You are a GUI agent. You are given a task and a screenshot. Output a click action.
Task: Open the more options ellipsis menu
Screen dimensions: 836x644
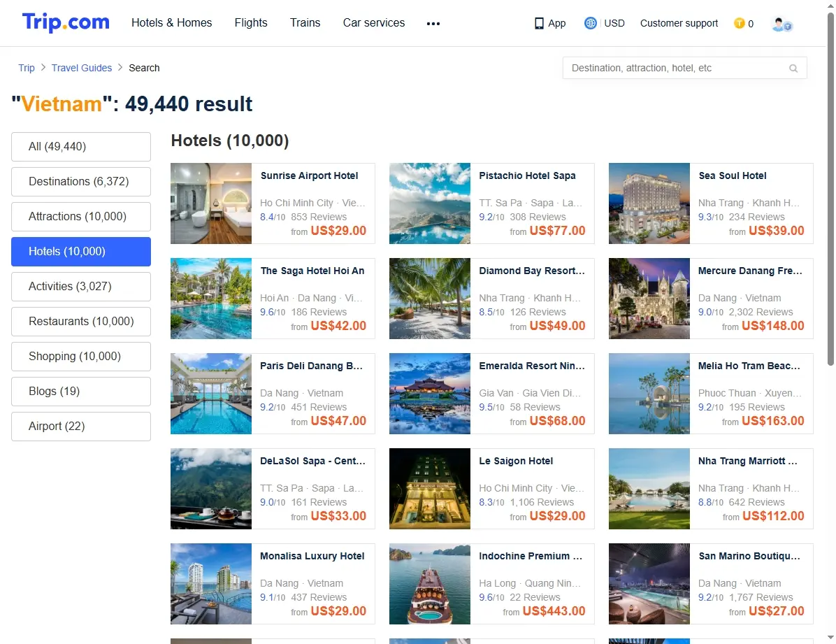click(x=433, y=24)
